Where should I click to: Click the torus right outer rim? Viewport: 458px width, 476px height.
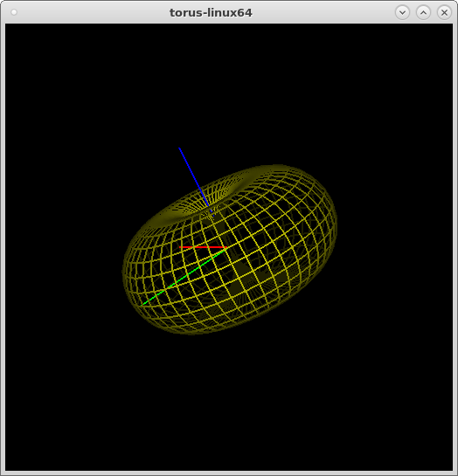point(334,222)
